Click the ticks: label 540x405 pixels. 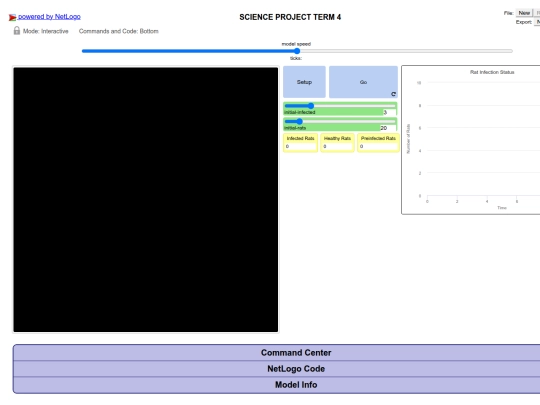[x=296, y=58]
